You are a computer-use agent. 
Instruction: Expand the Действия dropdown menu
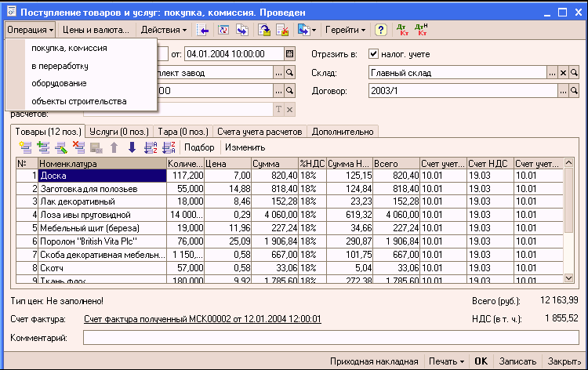[x=163, y=31]
